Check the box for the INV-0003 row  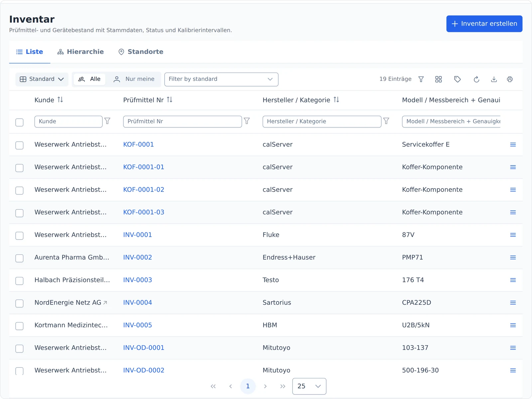pos(19,281)
